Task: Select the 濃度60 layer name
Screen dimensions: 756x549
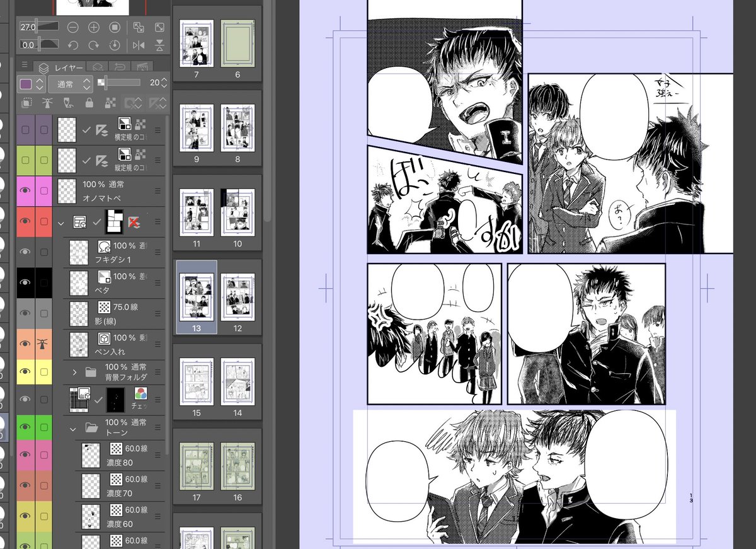Action: (x=120, y=524)
